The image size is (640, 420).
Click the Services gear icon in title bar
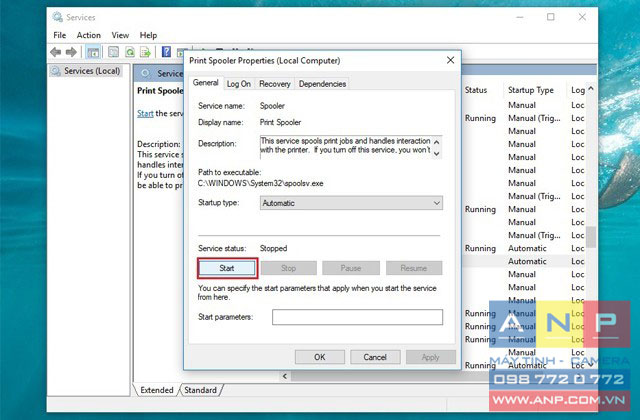(x=57, y=17)
